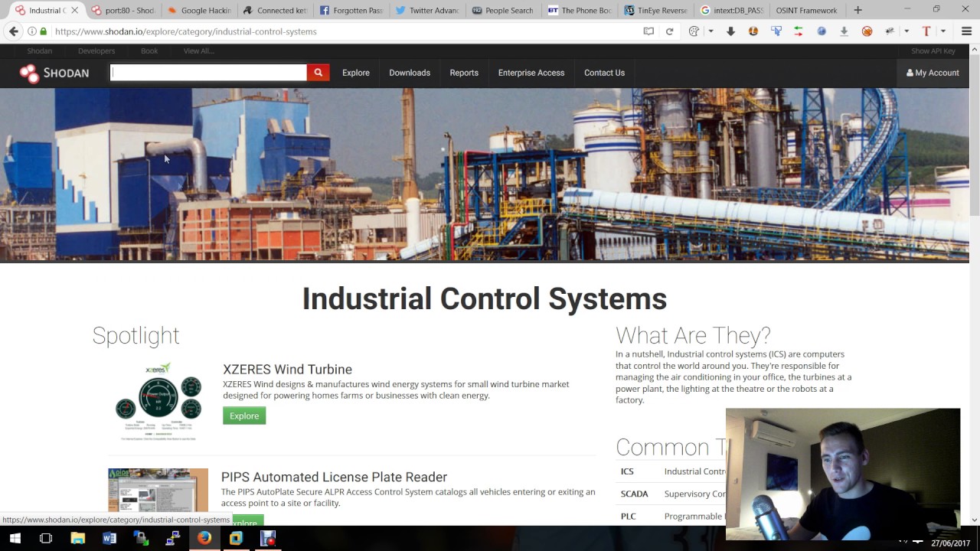This screenshot has height=551, width=980.
Task: Switch to the TinEye Reverse tab
Action: 655,11
